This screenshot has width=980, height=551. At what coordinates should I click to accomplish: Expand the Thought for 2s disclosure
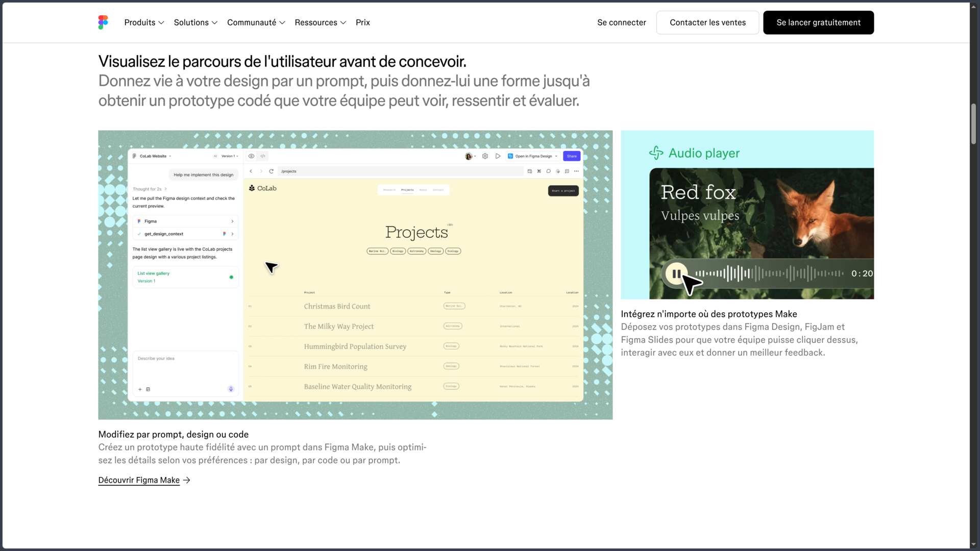pyautogui.click(x=150, y=189)
